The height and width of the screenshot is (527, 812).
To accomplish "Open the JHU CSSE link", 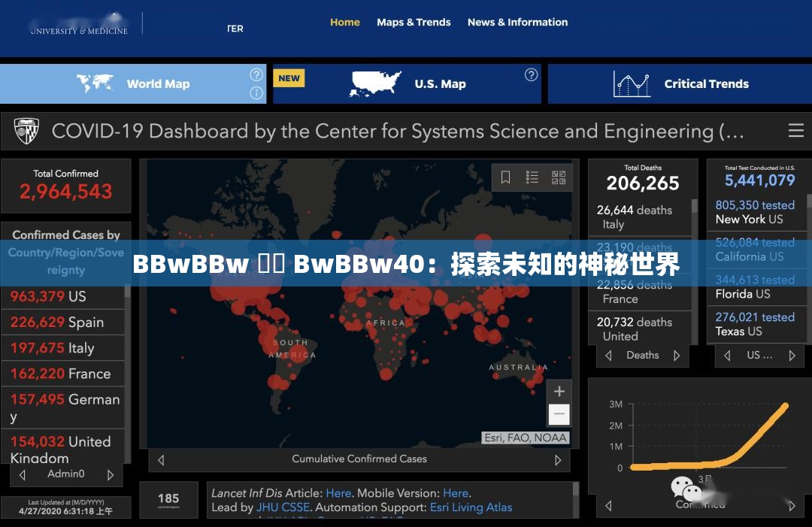I will click(283, 507).
